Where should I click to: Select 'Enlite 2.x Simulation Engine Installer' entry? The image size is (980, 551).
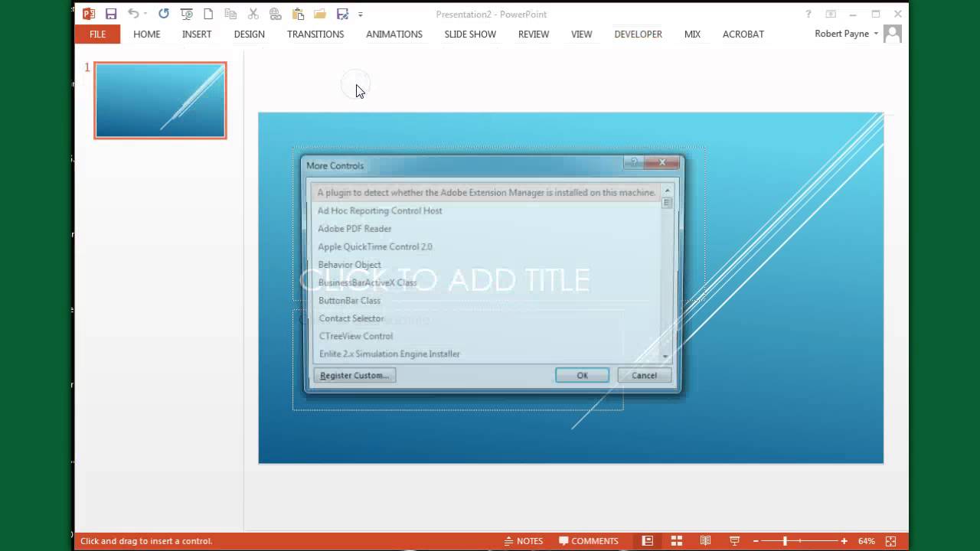tap(486, 354)
